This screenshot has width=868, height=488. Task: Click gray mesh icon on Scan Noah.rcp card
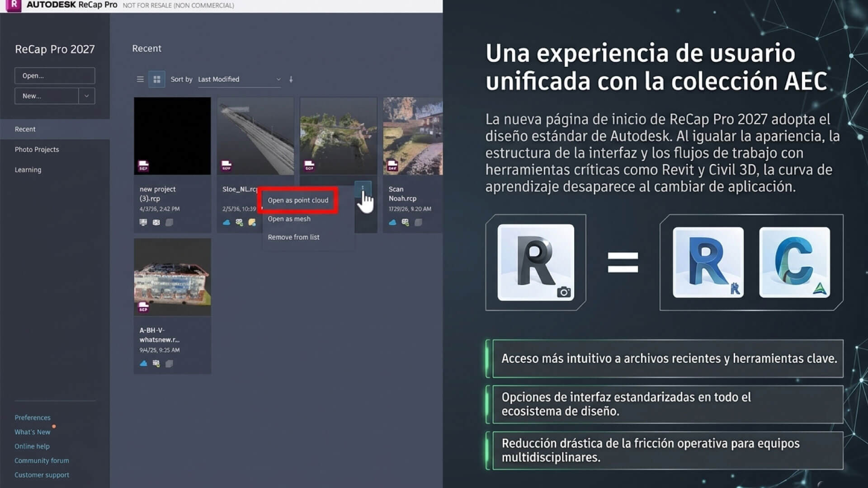[418, 222]
